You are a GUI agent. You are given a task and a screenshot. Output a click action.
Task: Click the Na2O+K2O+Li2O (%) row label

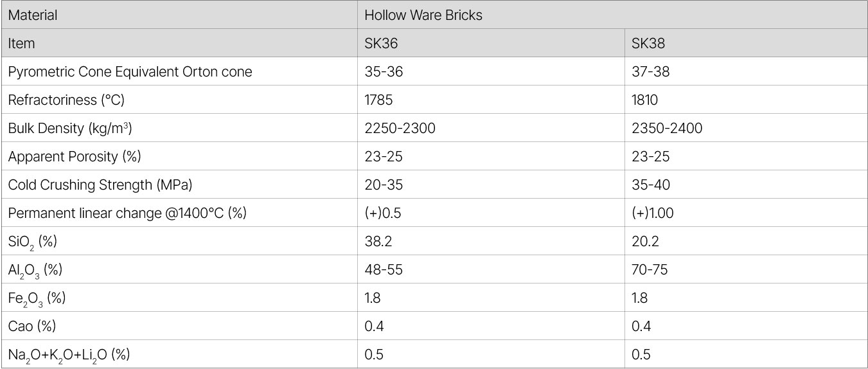click(x=69, y=355)
